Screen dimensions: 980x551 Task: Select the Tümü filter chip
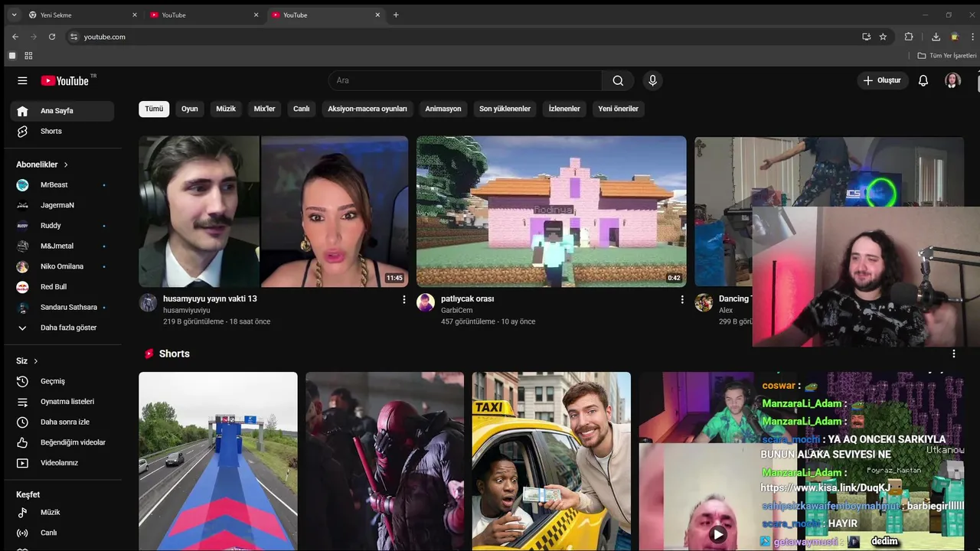pos(154,109)
